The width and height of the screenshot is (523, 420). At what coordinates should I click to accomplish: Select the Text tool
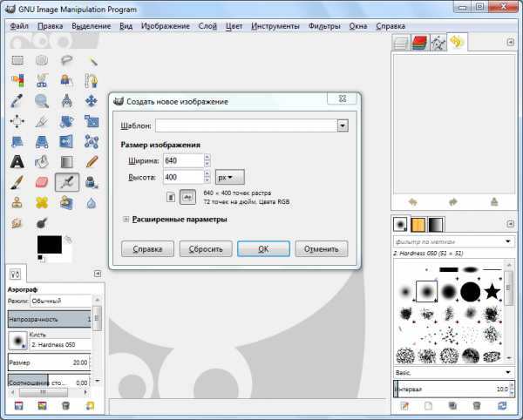(17, 162)
